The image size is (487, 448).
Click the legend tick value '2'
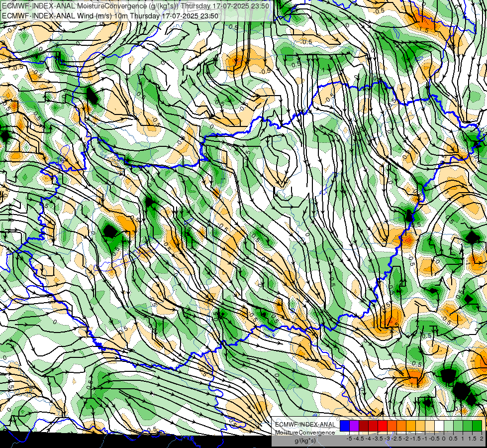point(482,439)
